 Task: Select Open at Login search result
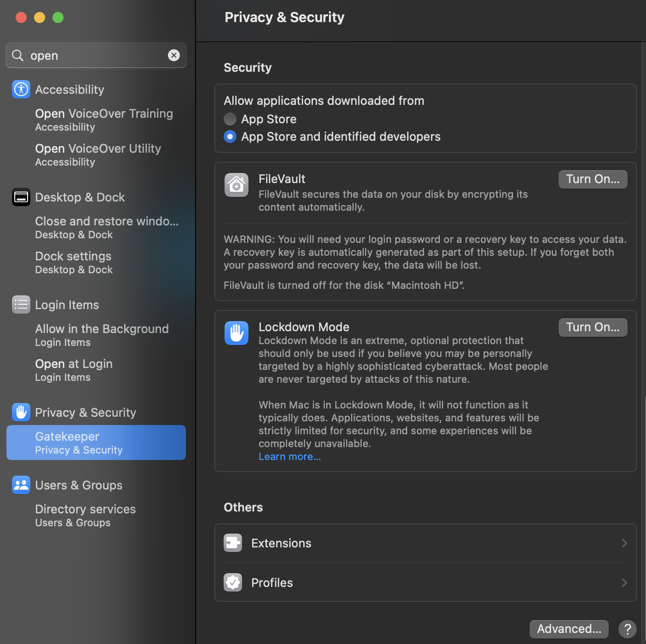[x=74, y=370]
